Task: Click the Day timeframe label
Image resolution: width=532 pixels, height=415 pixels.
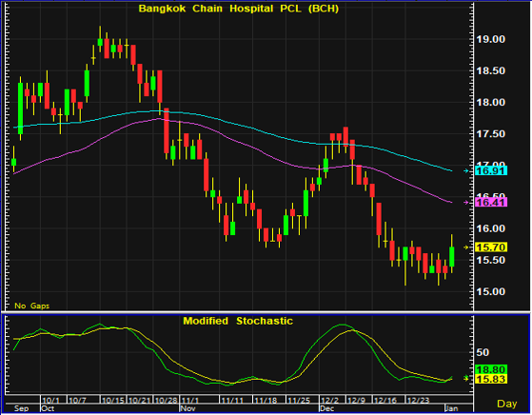Action: pos(507,404)
